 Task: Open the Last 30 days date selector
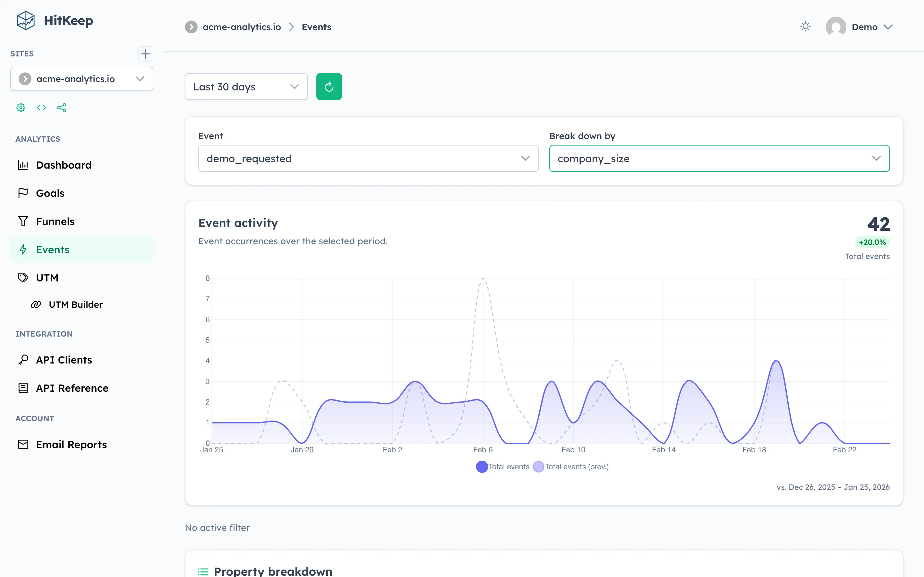[x=246, y=86]
